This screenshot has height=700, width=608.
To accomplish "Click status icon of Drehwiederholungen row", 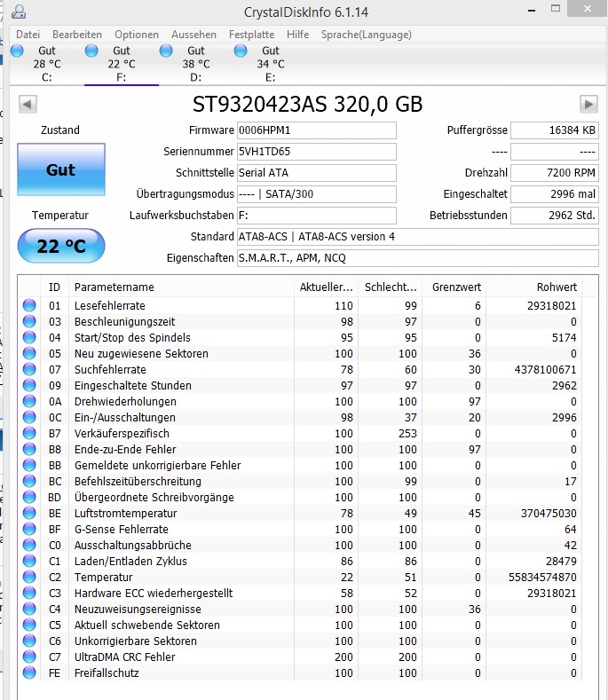I will pos(29,401).
